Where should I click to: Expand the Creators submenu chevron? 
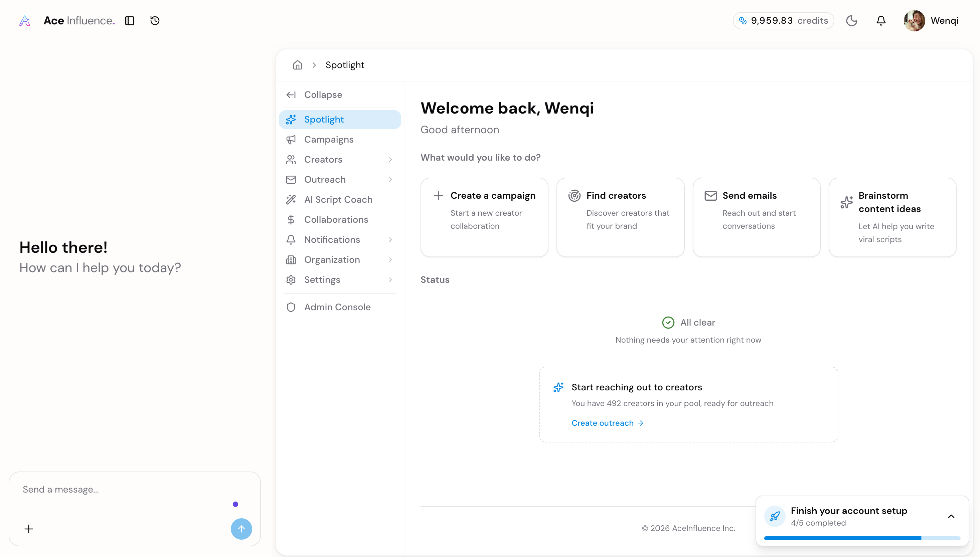click(x=390, y=160)
